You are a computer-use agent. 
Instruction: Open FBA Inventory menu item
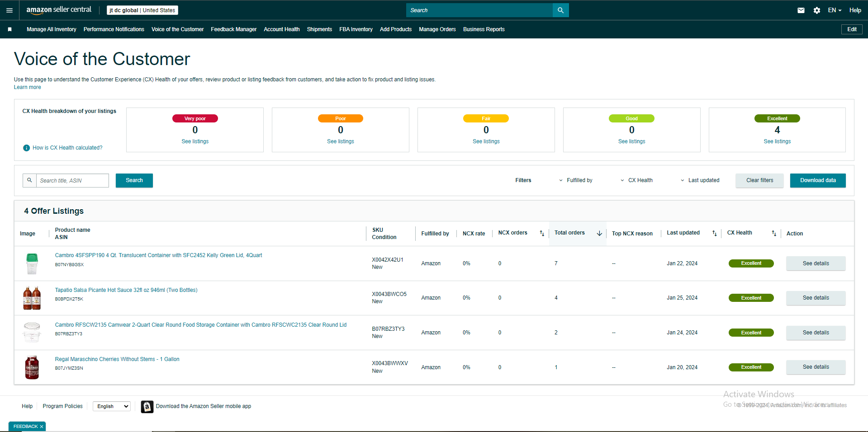point(356,29)
